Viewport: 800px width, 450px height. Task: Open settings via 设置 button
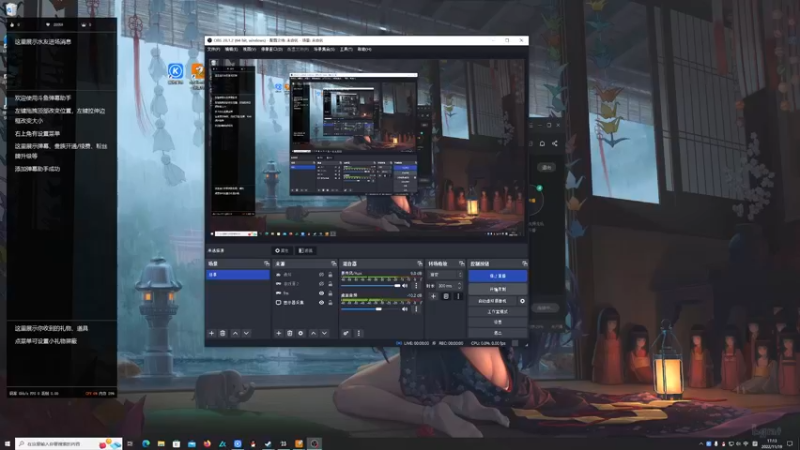(x=497, y=322)
